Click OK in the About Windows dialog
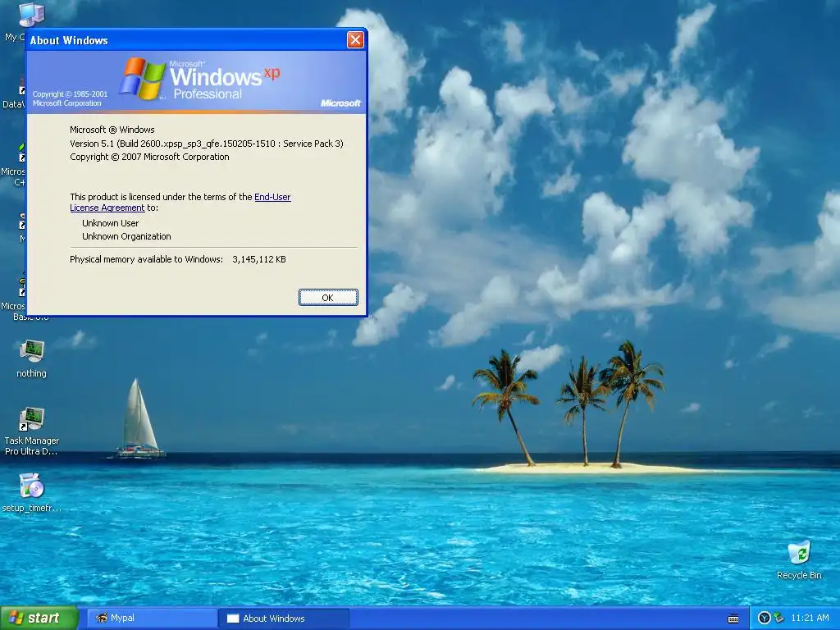 coord(328,297)
